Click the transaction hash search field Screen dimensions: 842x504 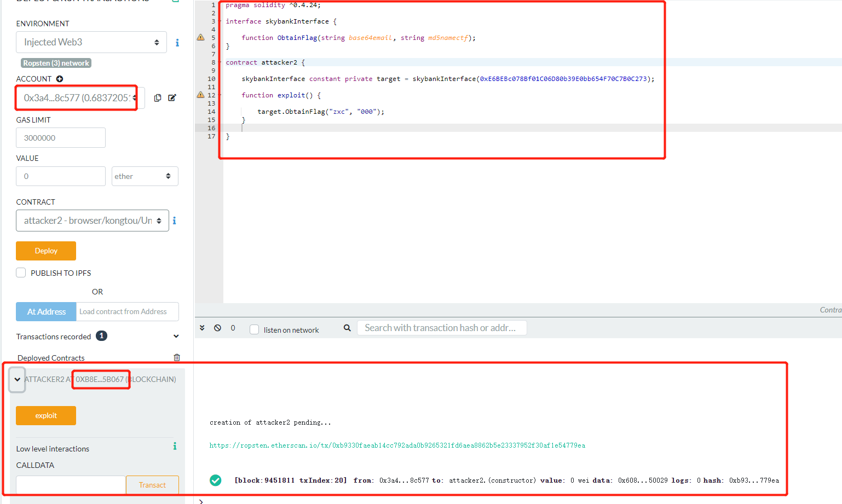tap(442, 328)
